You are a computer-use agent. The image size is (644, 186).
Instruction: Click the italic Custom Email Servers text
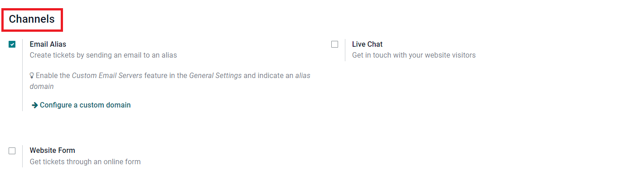pyautogui.click(x=107, y=76)
